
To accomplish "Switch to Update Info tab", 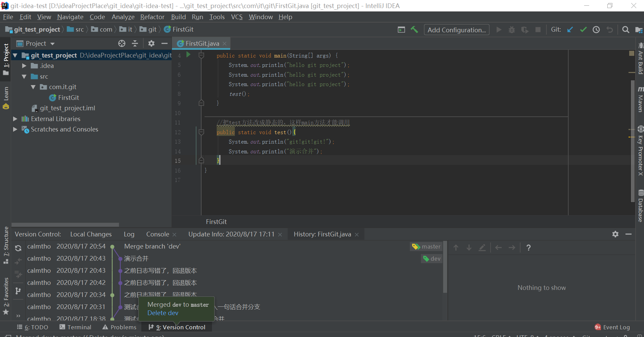I will (231, 234).
